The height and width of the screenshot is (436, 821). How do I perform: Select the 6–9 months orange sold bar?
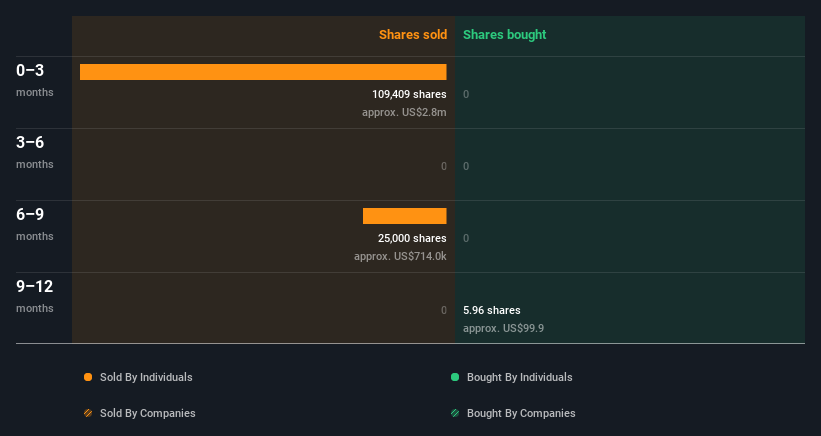(x=405, y=216)
